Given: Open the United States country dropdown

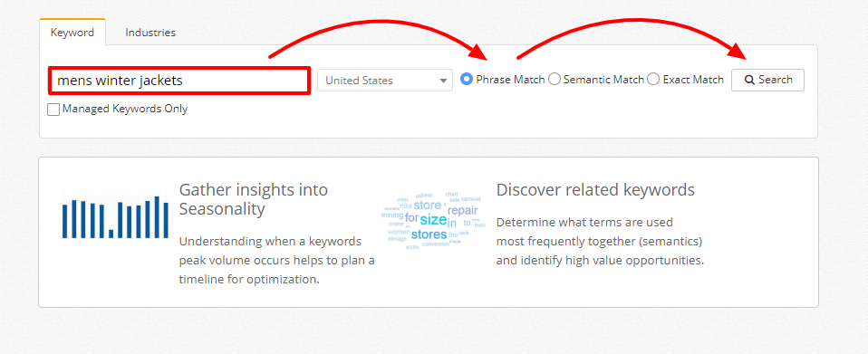Looking at the screenshot, I should tap(385, 81).
